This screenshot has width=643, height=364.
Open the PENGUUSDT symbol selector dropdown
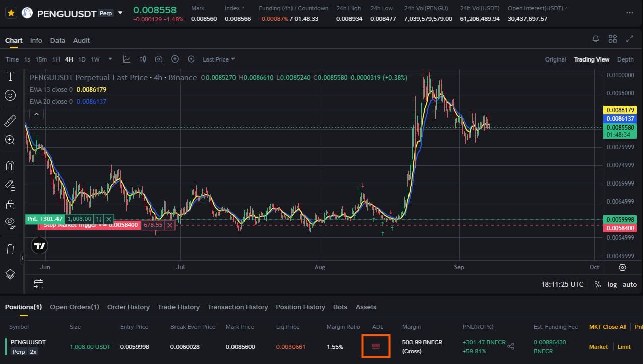tap(120, 13)
